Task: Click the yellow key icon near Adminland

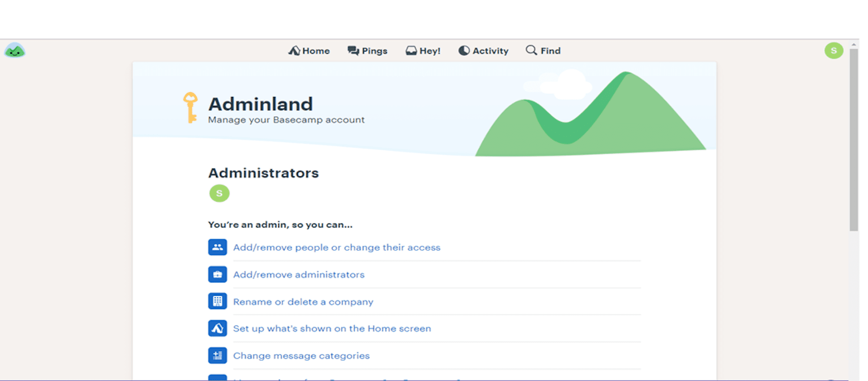Action: 191,108
